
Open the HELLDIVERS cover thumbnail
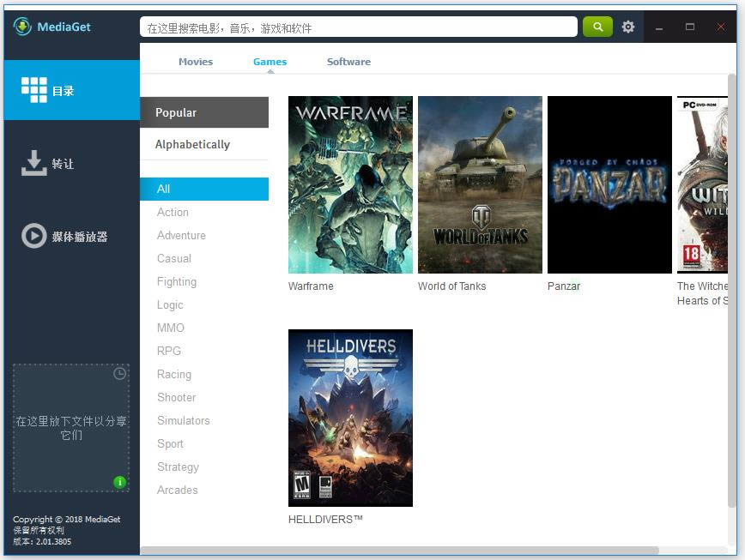point(351,418)
